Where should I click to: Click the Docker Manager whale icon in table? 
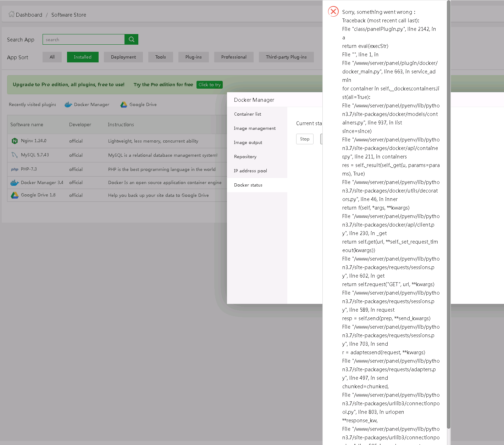pos(15,183)
